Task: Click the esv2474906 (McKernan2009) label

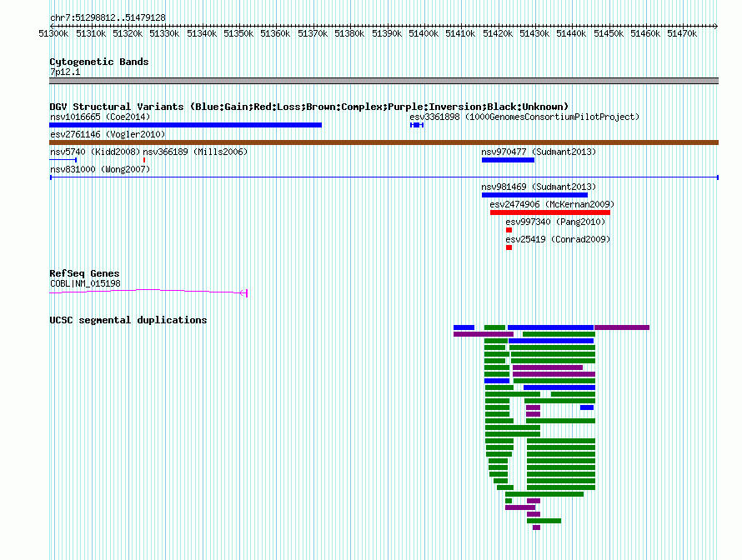Action: [552, 204]
